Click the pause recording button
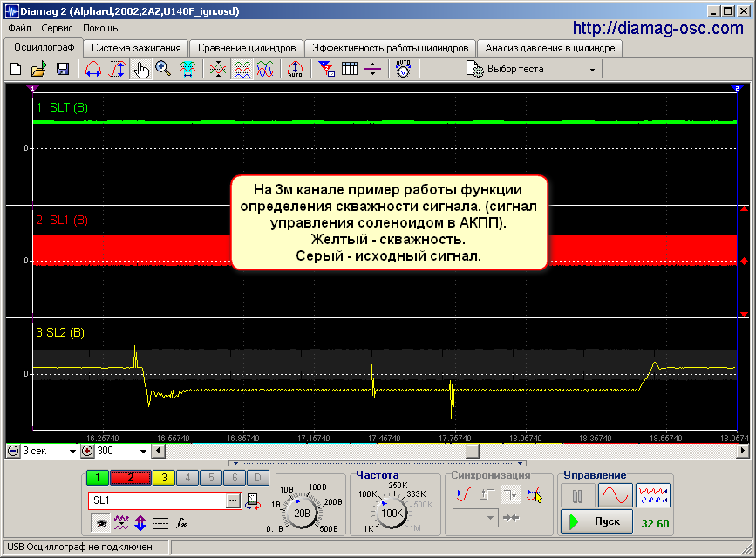Screen dimensions: 756x558 tap(577, 495)
